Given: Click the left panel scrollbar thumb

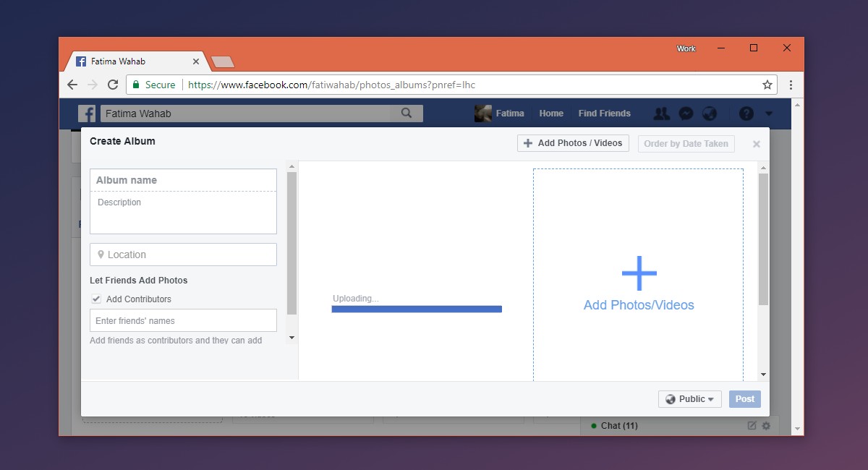Looking at the screenshot, I should tap(292, 243).
